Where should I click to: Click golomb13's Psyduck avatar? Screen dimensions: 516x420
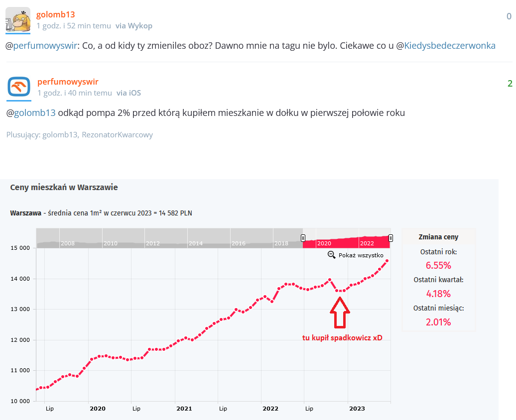(x=18, y=20)
